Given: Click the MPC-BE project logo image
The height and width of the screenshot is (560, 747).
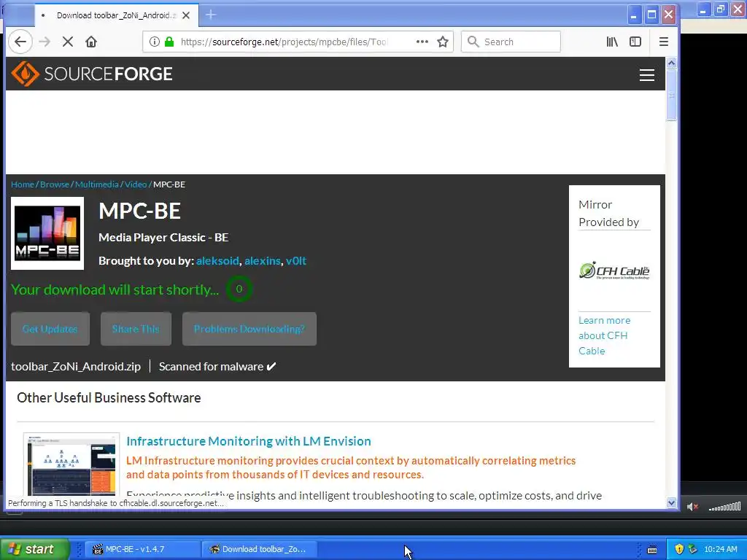Looking at the screenshot, I should (x=47, y=233).
